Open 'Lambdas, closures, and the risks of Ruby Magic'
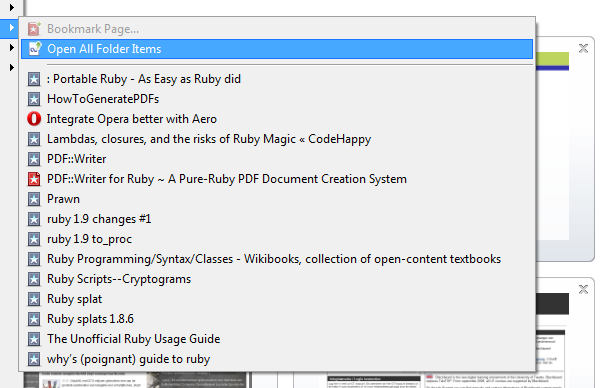 [x=277, y=139]
